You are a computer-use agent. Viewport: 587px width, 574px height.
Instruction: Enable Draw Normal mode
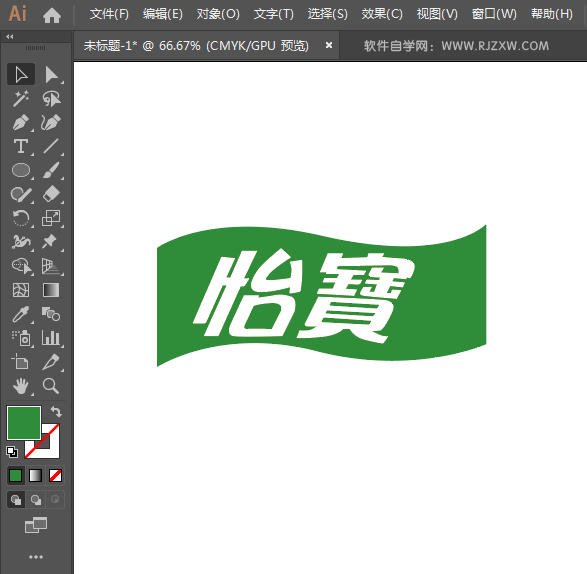point(16,499)
